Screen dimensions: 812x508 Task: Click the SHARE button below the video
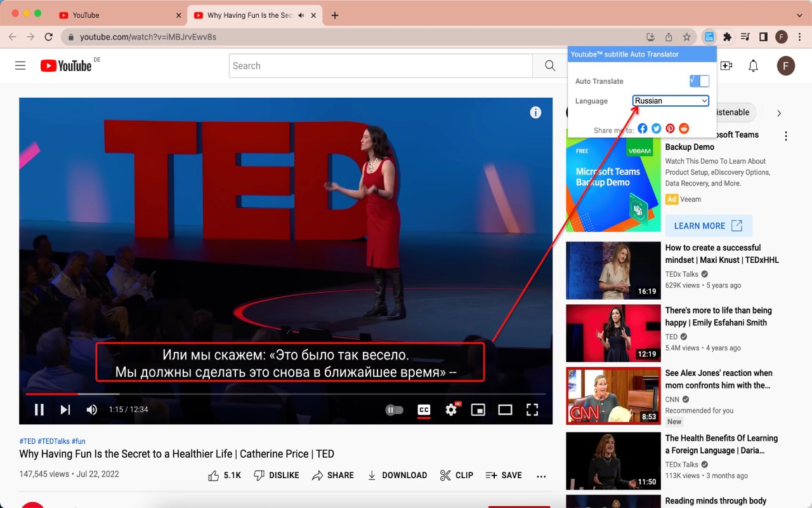click(x=333, y=475)
